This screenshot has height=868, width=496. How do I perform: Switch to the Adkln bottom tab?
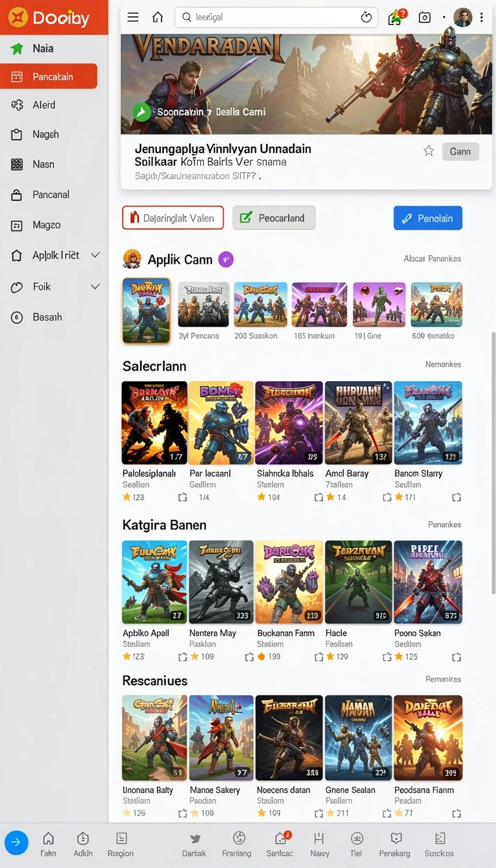click(83, 844)
